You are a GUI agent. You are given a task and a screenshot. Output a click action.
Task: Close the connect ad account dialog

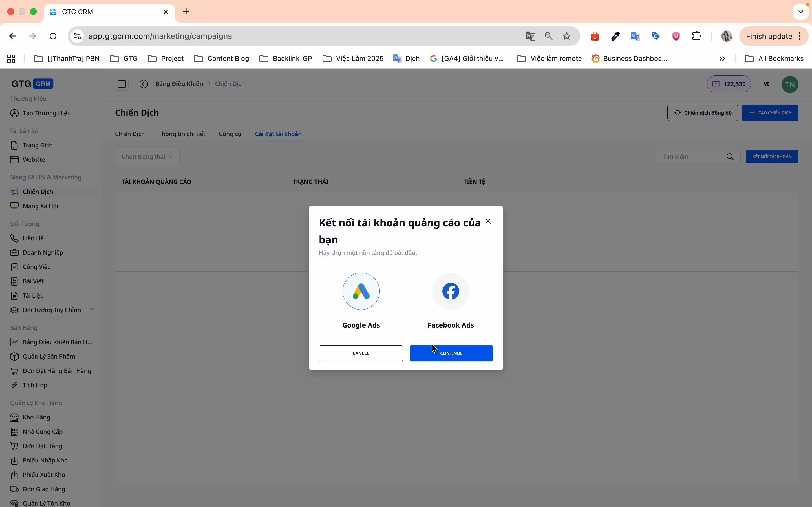(x=488, y=221)
